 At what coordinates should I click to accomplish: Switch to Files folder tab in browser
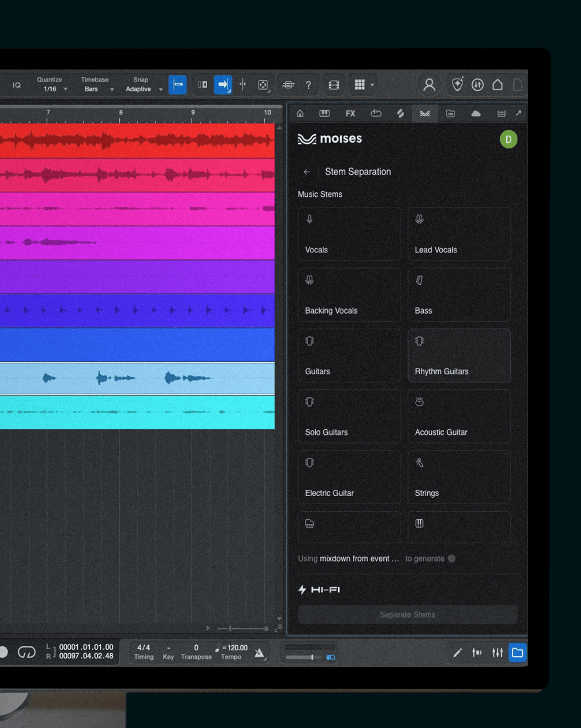pyautogui.click(x=450, y=114)
